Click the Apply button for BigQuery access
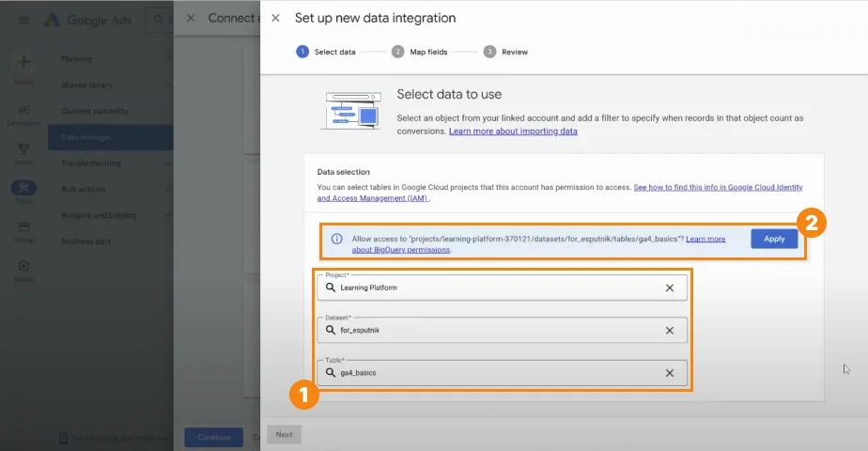This screenshot has height=451, width=868. [x=774, y=239]
